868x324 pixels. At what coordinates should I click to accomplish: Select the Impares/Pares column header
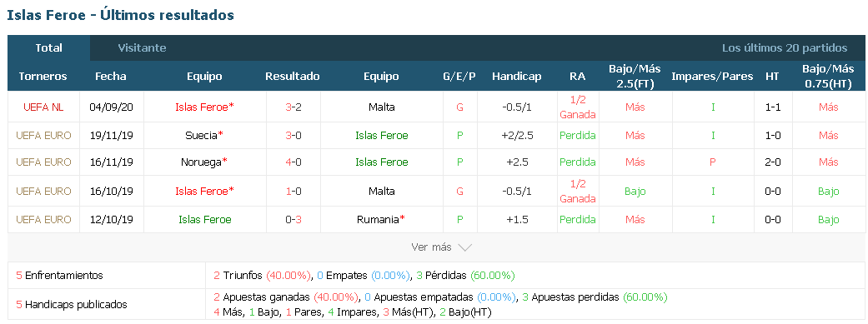click(712, 77)
